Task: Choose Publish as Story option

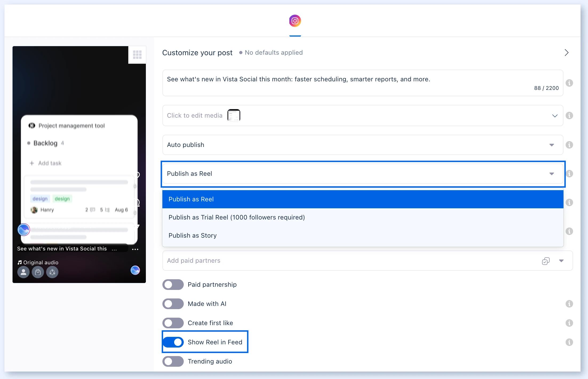Action: pos(363,236)
